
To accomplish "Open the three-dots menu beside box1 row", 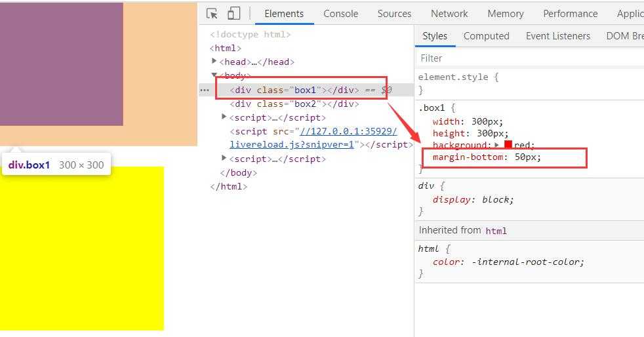I will click(x=205, y=90).
